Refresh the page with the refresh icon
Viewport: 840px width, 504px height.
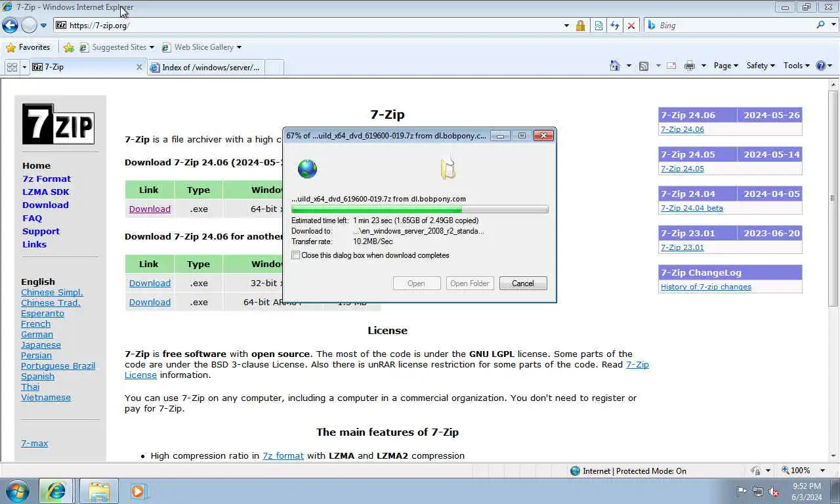(615, 26)
